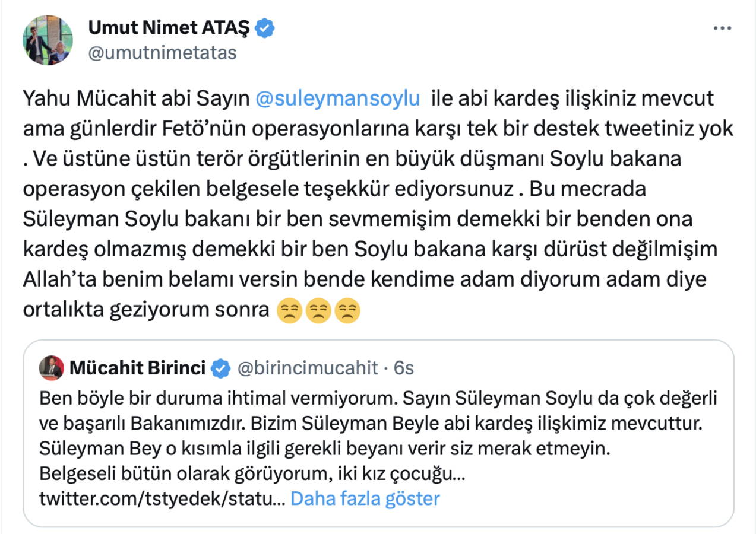This screenshot has width=756, height=534.
Task: Click the middle unamused face emoji
Action: (318, 310)
